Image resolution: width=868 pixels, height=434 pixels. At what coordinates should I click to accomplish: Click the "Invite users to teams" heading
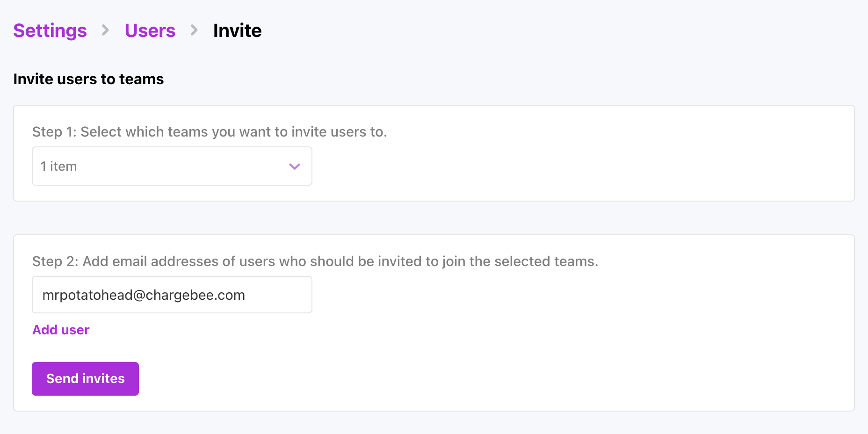88,79
